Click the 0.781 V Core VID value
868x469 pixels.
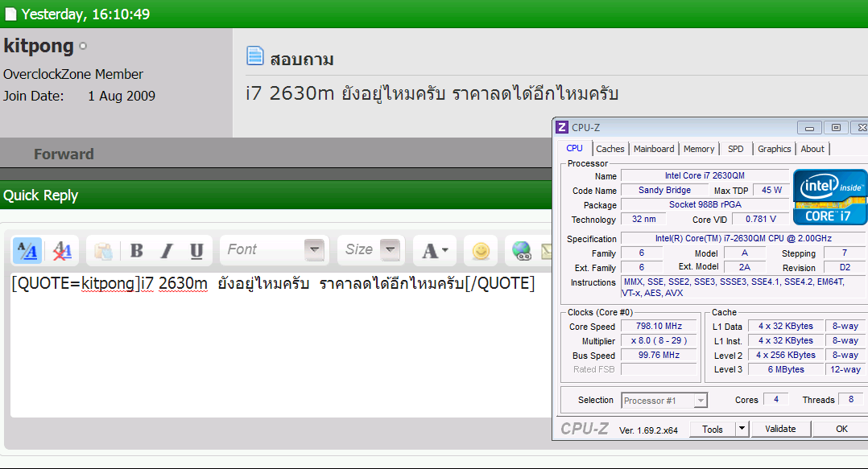click(x=761, y=219)
